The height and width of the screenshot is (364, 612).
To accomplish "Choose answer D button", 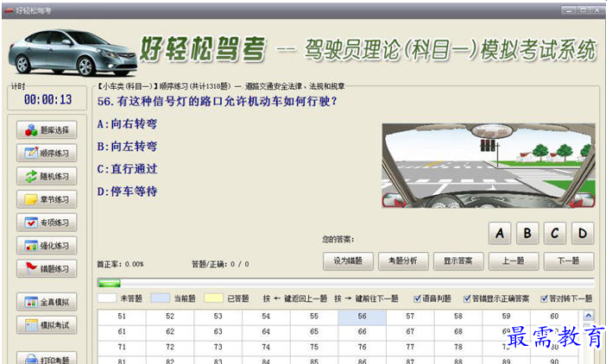I will 583,233.
